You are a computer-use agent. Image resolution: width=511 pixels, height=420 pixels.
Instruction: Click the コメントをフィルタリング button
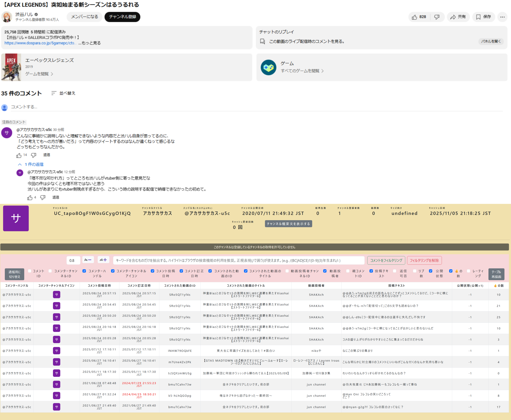[386, 260]
